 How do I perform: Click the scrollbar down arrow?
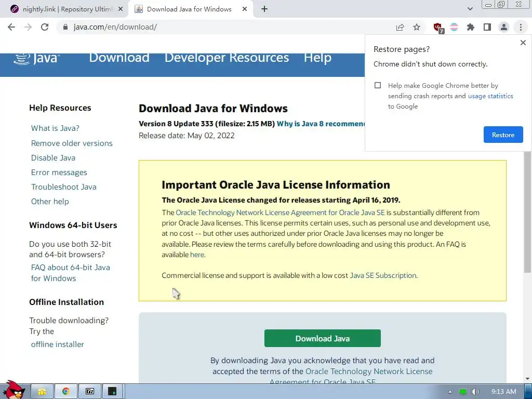tap(527, 379)
